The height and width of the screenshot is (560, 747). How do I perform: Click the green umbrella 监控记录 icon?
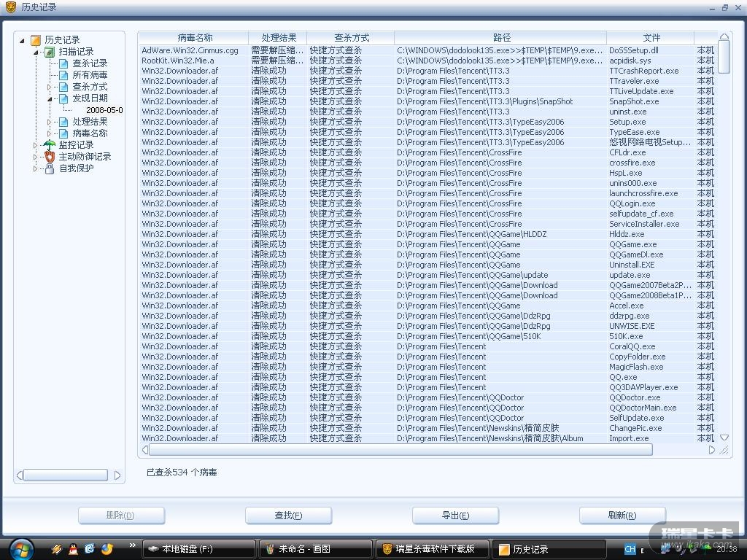(50, 145)
